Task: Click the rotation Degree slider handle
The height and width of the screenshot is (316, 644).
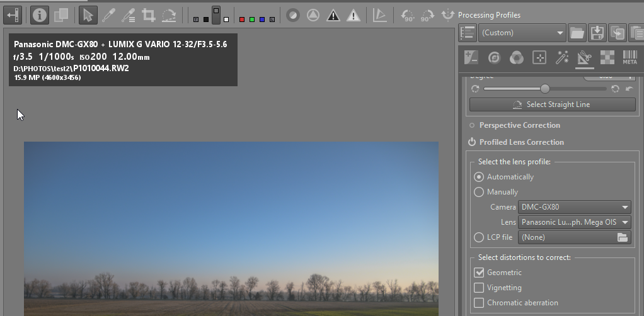Action: point(545,89)
